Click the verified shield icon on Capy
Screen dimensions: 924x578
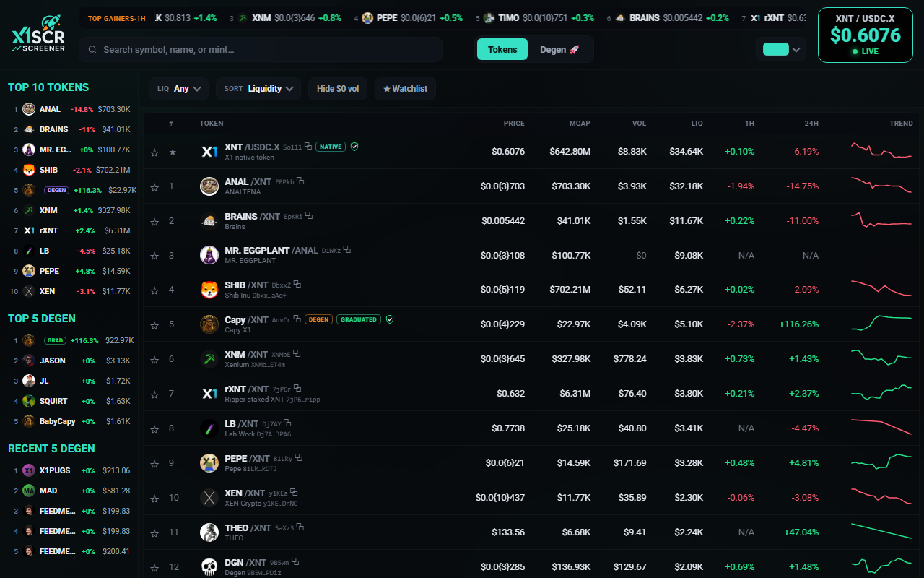(x=390, y=319)
